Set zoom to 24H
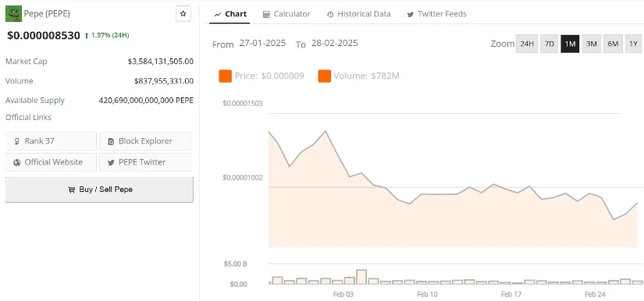Viewport: 644px width, 301px height. coord(527,44)
